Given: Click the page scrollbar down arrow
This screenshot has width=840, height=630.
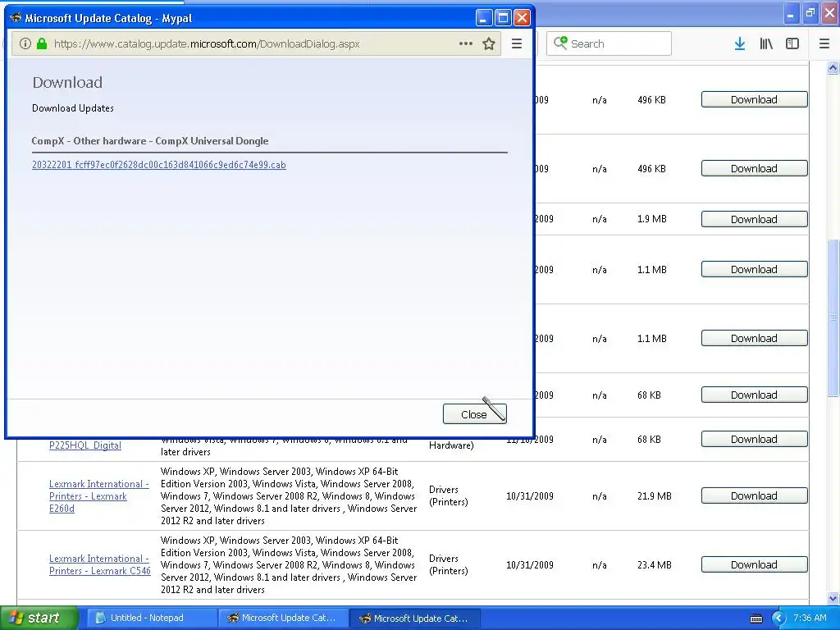Looking at the screenshot, I should click(833, 598).
